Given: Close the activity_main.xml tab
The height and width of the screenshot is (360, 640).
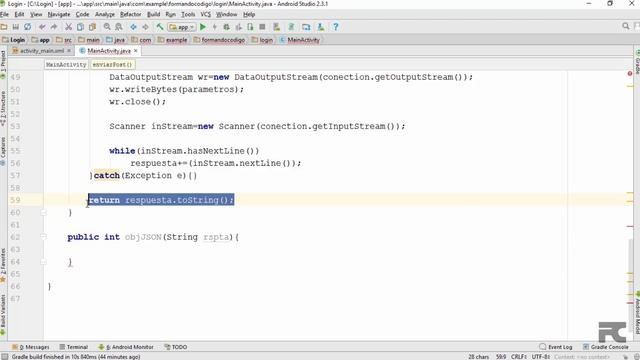Looking at the screenshot, I should [69, 51].
